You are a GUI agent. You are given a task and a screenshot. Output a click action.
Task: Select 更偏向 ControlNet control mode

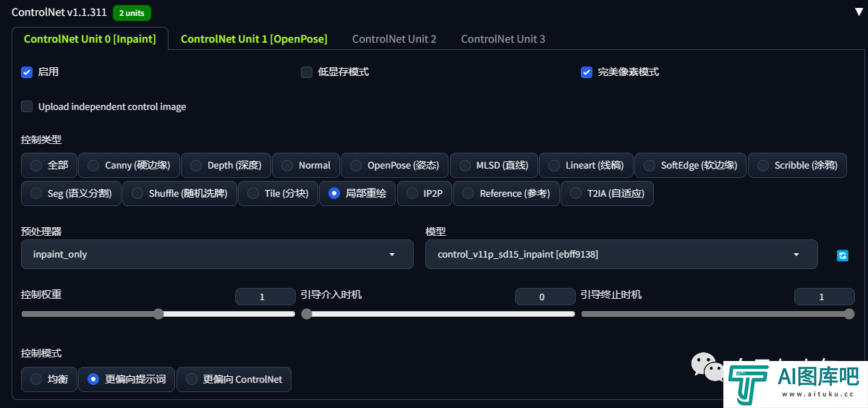[234, 379]
